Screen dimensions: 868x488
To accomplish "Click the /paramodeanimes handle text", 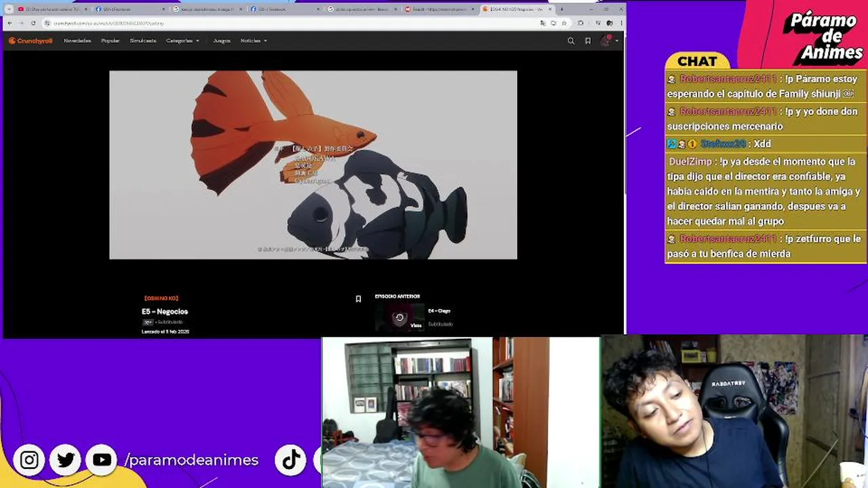I will (191, 460).
